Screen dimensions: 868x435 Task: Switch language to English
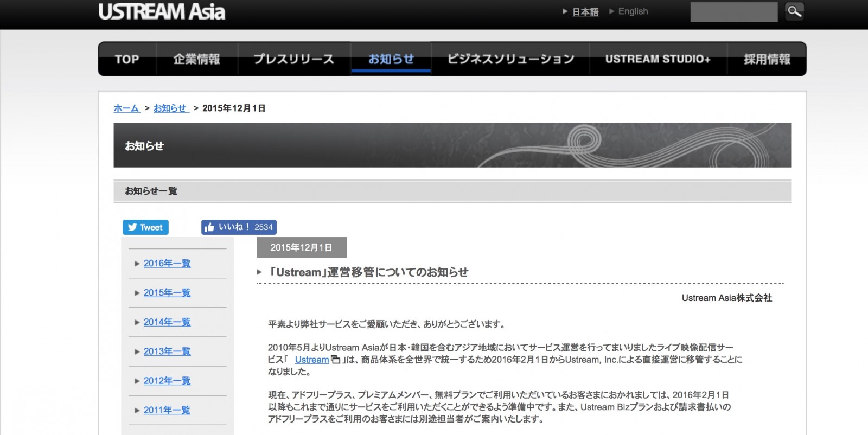coord(633,11)
